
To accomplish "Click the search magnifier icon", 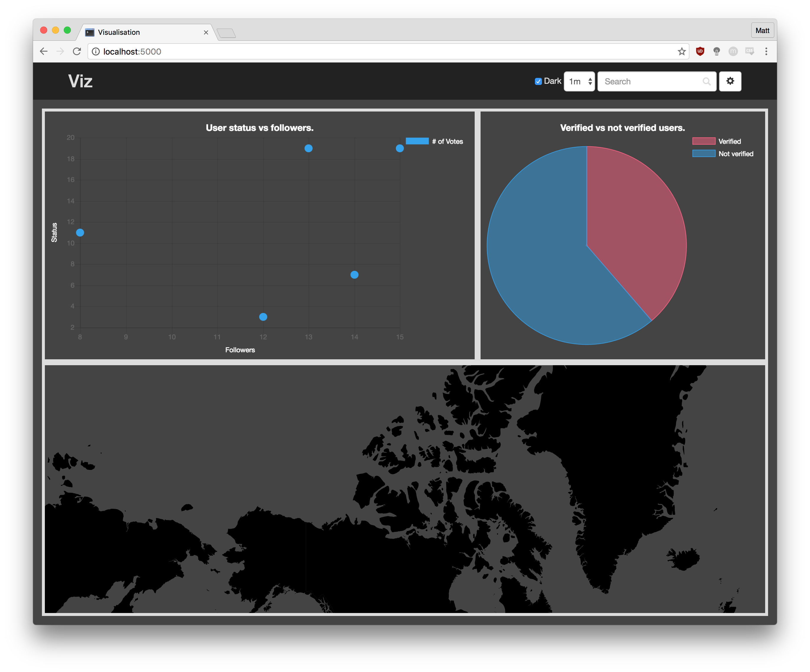I will pyautogui.click(x=706, y=81).
